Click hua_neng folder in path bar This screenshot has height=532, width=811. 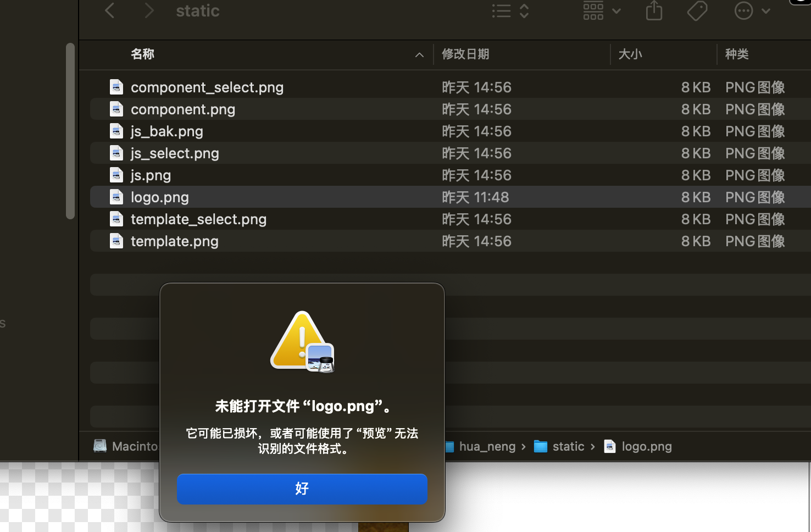(x=487, y=446)
